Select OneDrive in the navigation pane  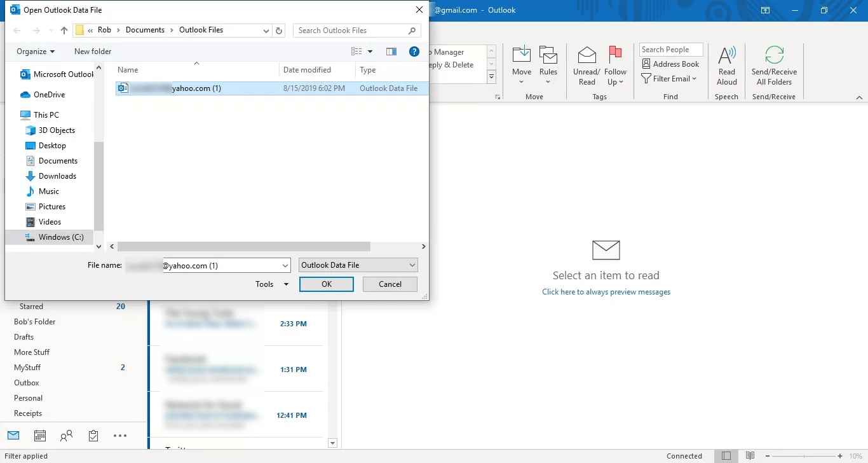43,95
